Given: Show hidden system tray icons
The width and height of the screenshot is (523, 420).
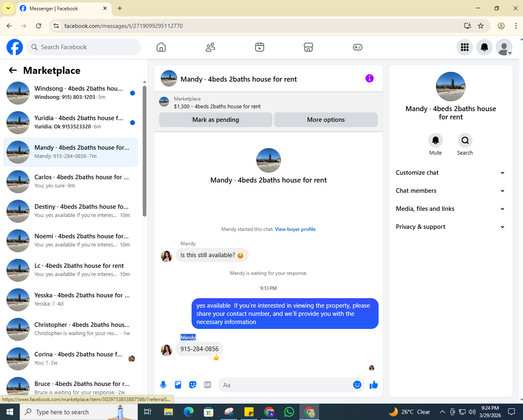Looking at the screenshot, I should (x=442, y=412).
